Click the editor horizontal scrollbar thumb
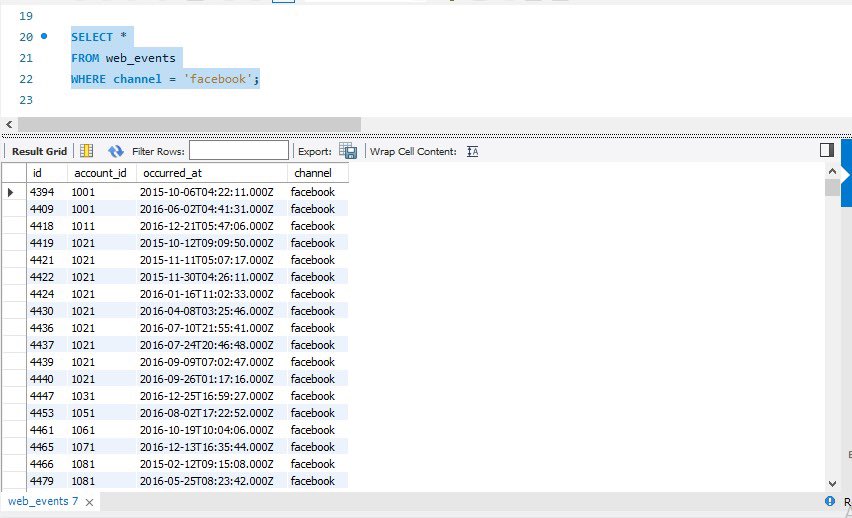 (x=189, y=124)
